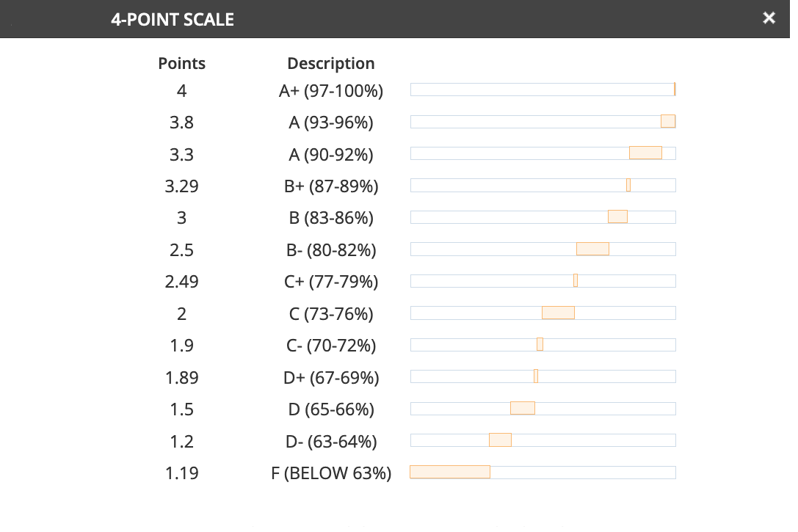The height and width of the screenshot is (532, 798).
Task: Click the B+ (87-89%) range bar
Action: (x=543, y=186)
